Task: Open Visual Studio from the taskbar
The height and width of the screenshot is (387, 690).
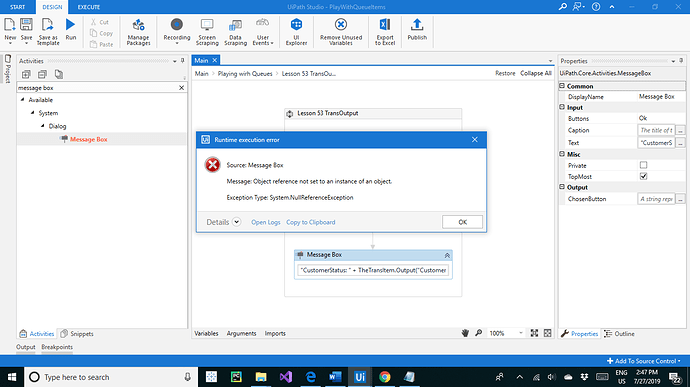Action: pos(286,377)
